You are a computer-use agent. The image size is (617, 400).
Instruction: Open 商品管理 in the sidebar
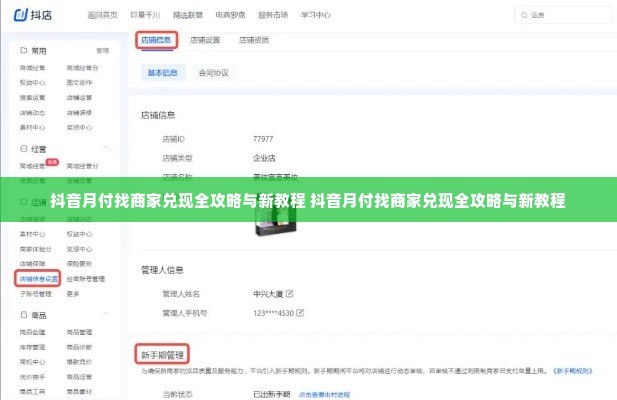[x=79, y=332]
